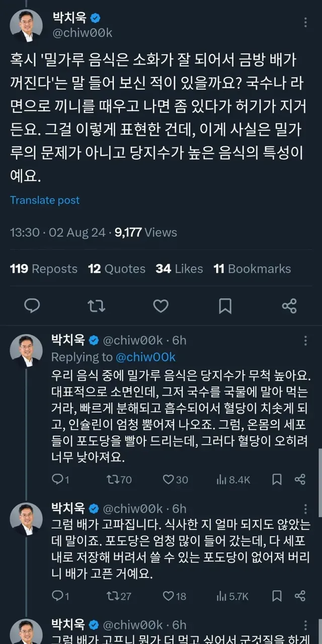This screenshot has width=322, height=644.
Task: Reply to the main post
Action: tap(32, 305)
